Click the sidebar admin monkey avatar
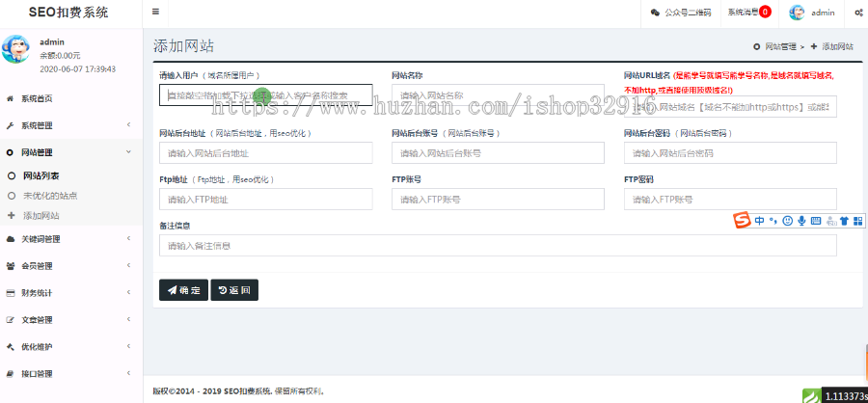The image size is (868, 403). pyautogui.click(x=14, y=49)
